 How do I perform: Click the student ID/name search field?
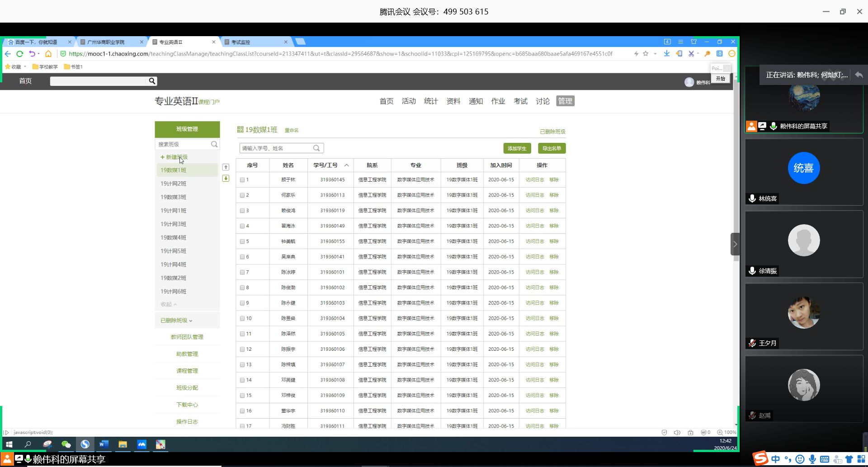(276, 148)
